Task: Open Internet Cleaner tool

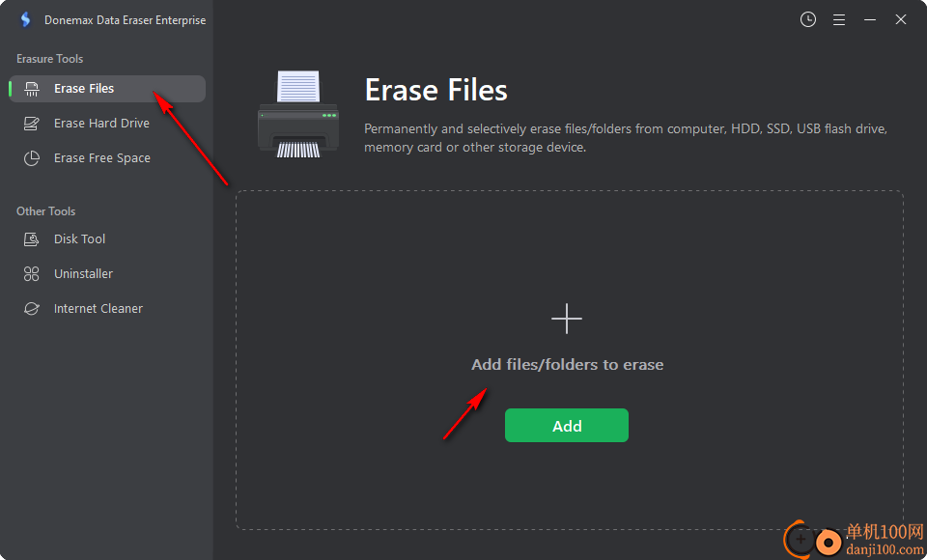Action: [x=98, y=309]
